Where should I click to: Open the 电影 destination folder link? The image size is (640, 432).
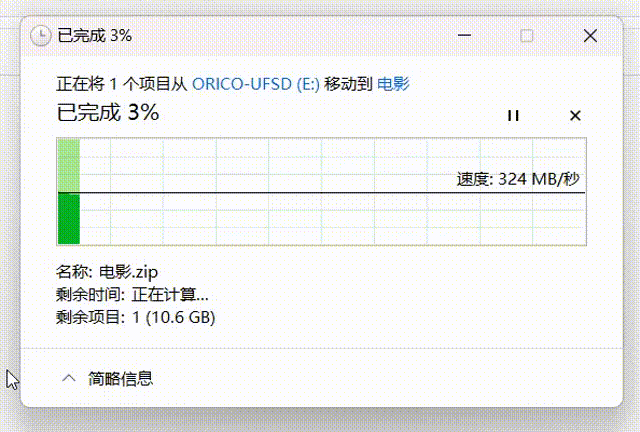pos(393,84)
